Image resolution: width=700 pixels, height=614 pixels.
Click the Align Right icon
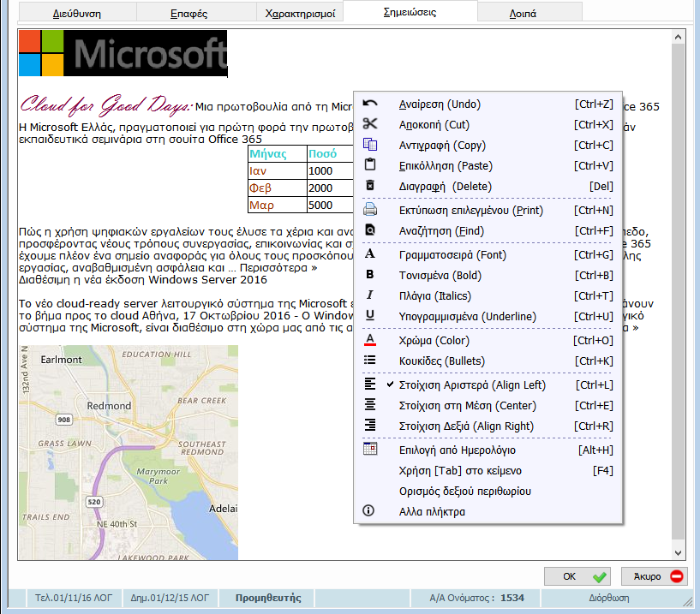[370, 426]
